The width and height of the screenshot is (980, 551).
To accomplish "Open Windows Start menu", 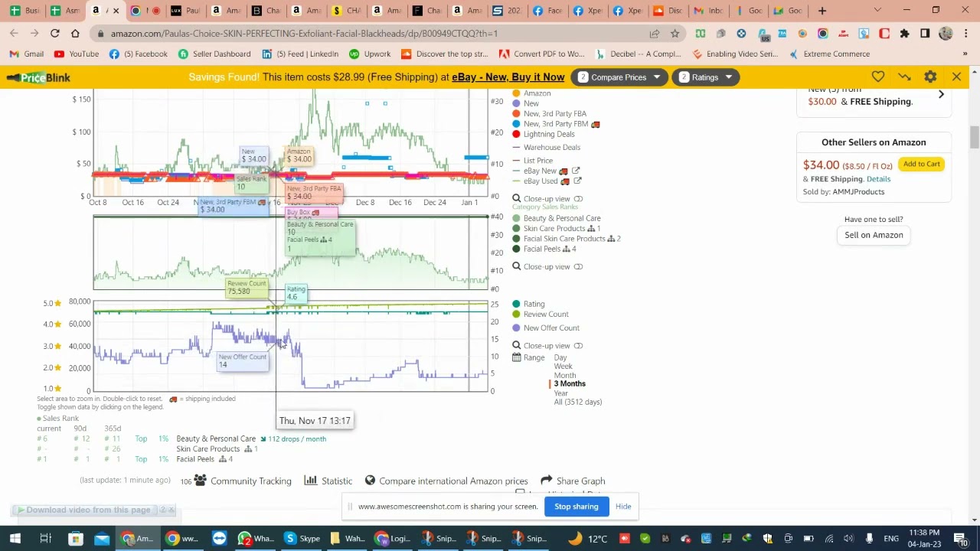I will (x=15, y=539).
